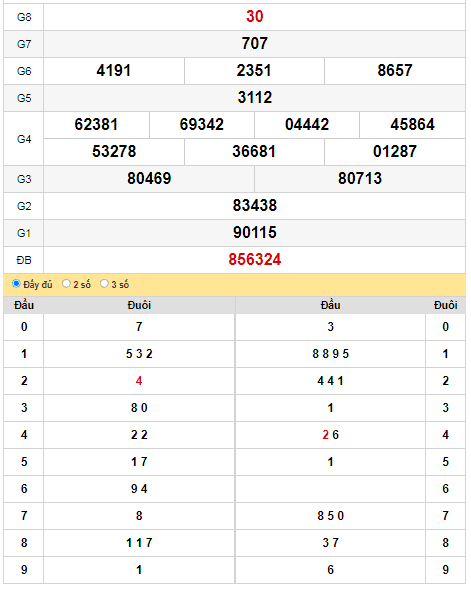The image size is (471, 589).
Task: Click the G4 row label
Action: click(x=24, y=139)
